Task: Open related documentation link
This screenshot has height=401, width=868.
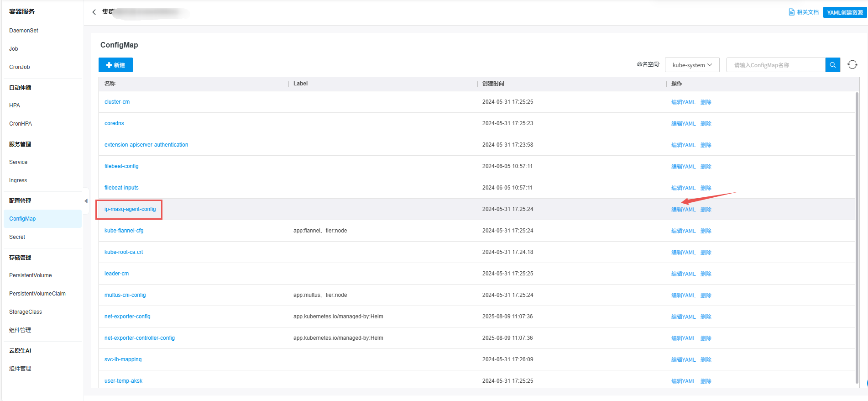Action: pos(804,12)
